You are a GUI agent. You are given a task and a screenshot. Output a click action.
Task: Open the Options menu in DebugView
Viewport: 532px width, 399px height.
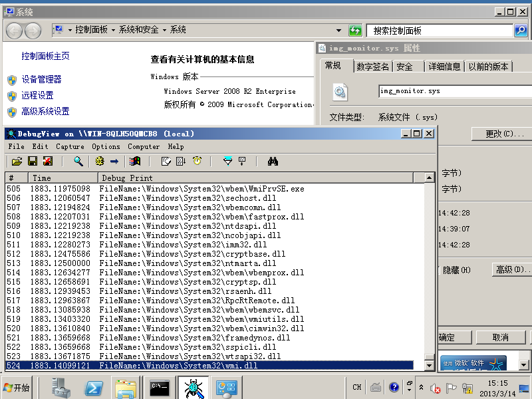(106, 146)
